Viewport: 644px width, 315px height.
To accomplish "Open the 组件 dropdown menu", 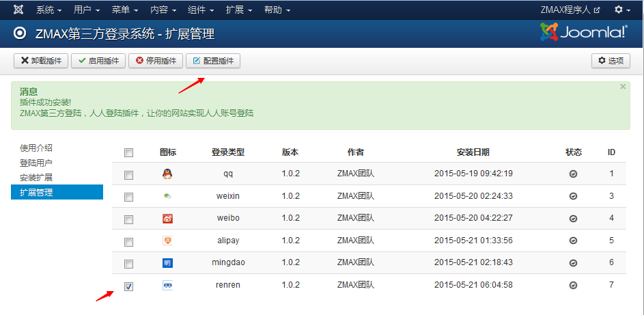I will point(200,10).
